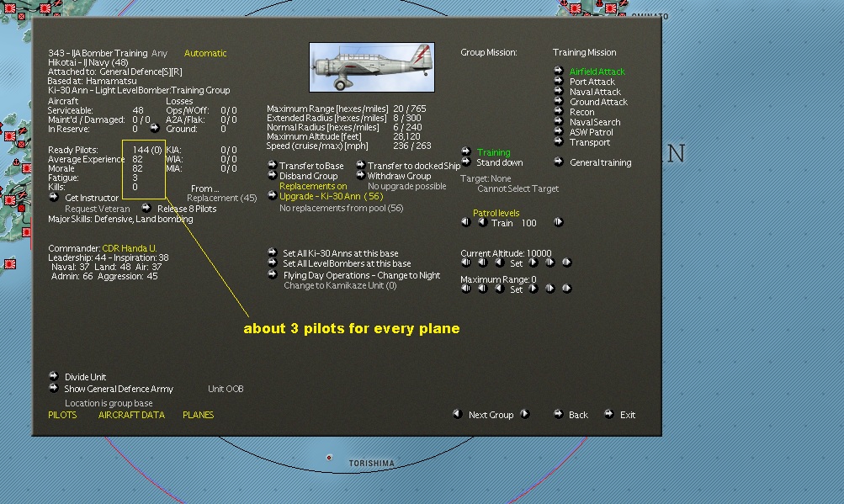
Task: Click the Disband Group arrow icon
Action: [x=272, y=175]
